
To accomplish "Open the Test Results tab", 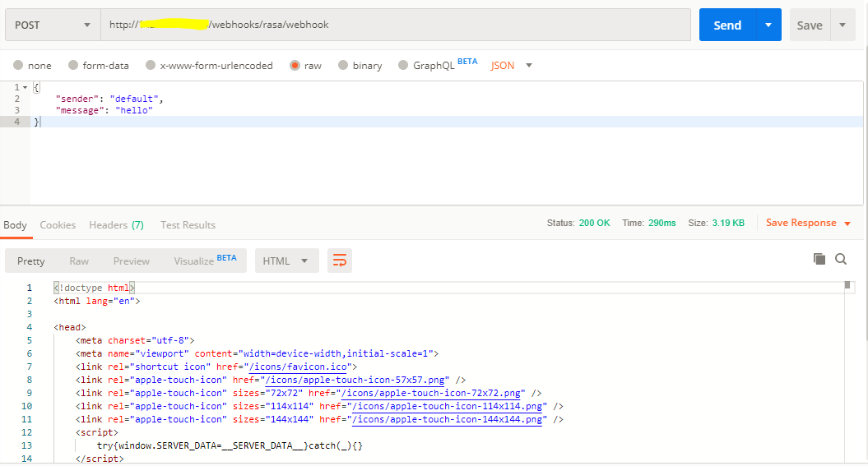I will click(188, 224).
